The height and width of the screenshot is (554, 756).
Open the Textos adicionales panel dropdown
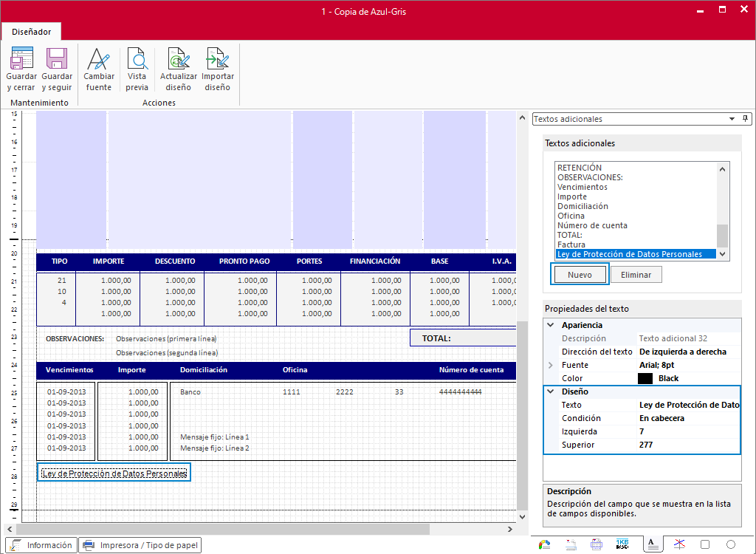click(x=732, y=119)
